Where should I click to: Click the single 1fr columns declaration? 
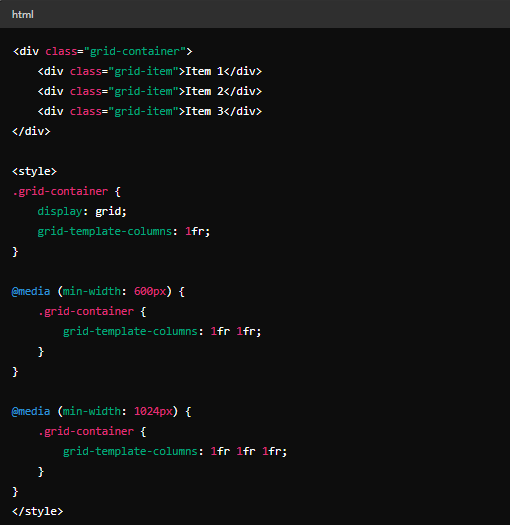(124, 231)
